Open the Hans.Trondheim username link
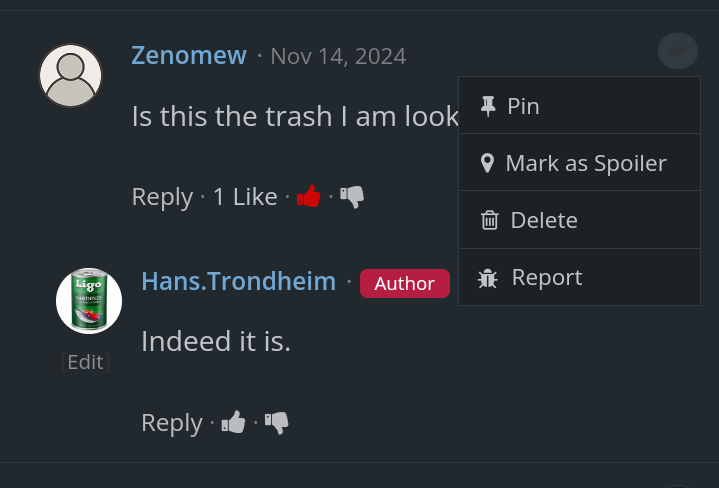719x488 pixels. tap(238, 282)
